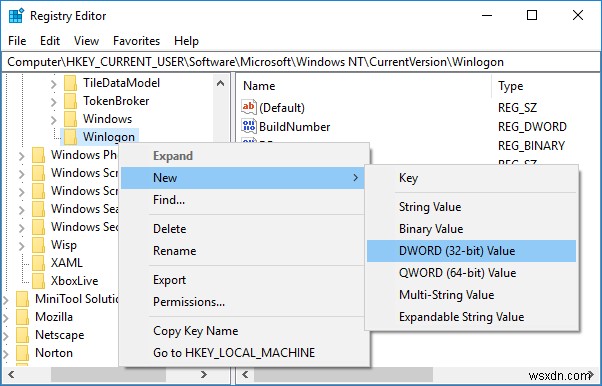
Task: Click the XAML folder icon
Action: [x=38, y=263]
